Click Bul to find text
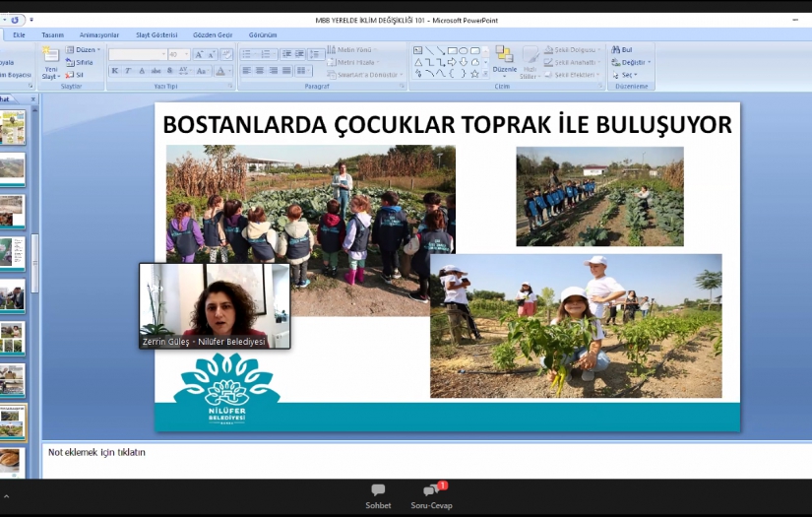This screenshot has width=812, height=517. [622, 50]
